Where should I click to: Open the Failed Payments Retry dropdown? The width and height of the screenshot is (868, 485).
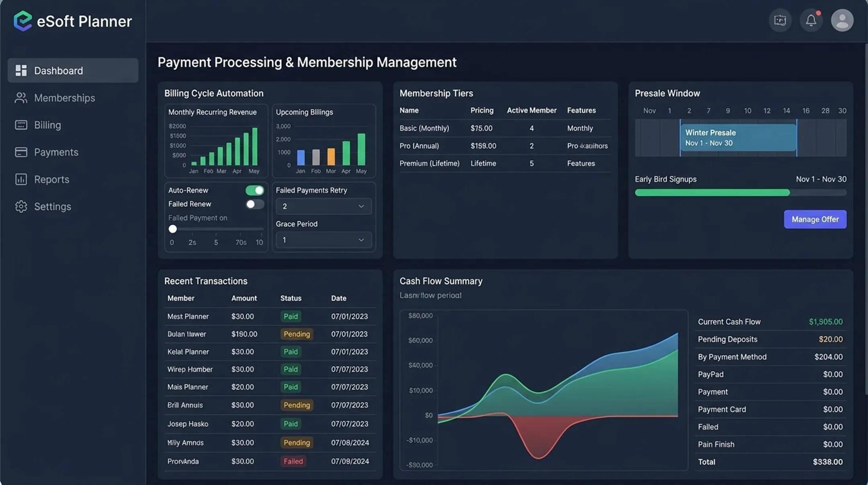(323, 206)
